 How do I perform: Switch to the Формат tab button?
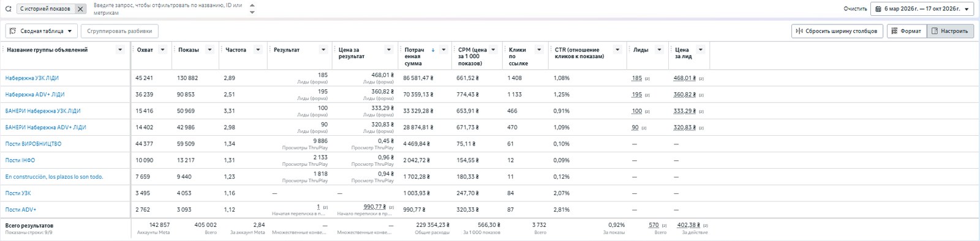pyautogui.click(x=907, y=31)
